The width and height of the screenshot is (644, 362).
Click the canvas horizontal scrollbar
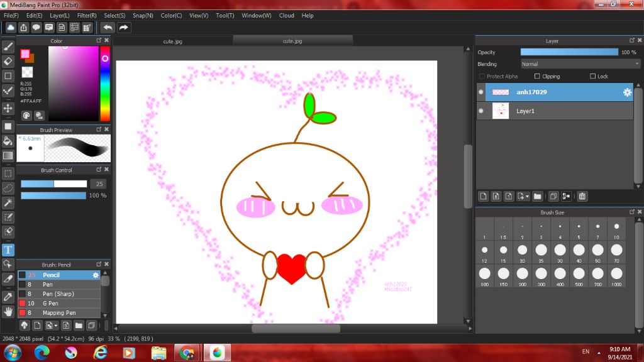(296, 328)
